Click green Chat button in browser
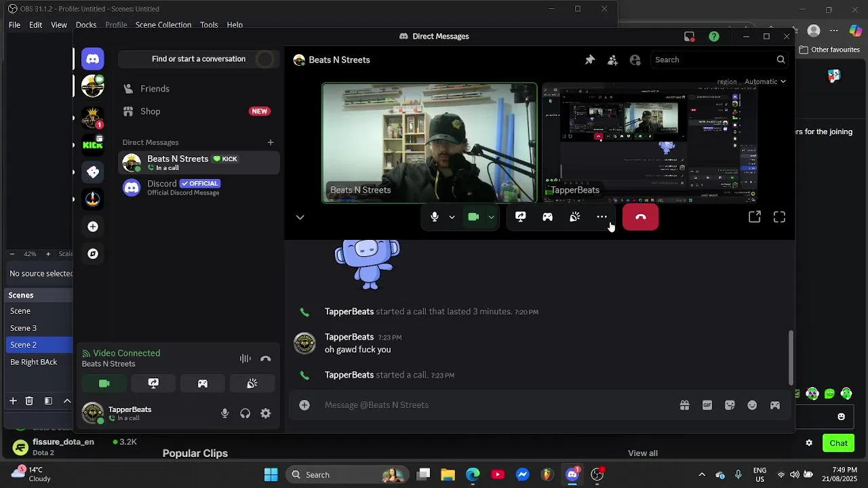This screenshot has height=488, width=868. pyautogui.click(x=838, y=443)
